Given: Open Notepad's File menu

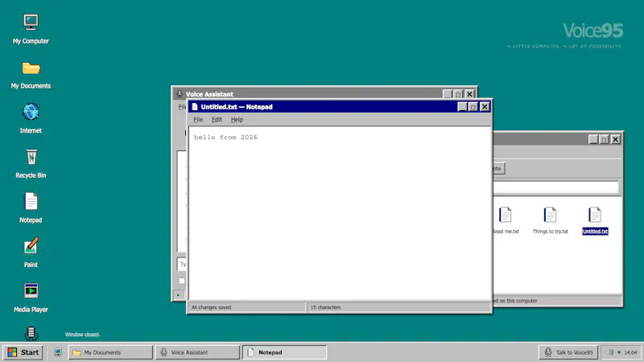Looking at the screenshot, I should [198, 119].
